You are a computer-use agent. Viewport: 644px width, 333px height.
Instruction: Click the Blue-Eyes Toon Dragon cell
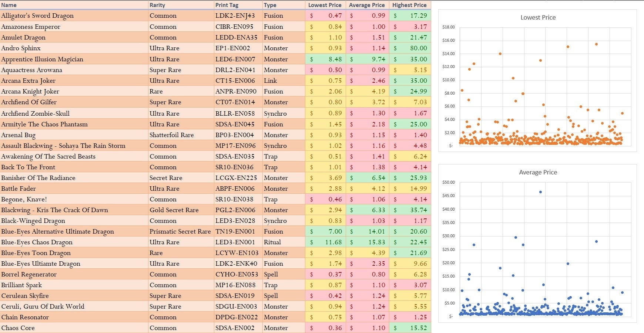[74, 253]
